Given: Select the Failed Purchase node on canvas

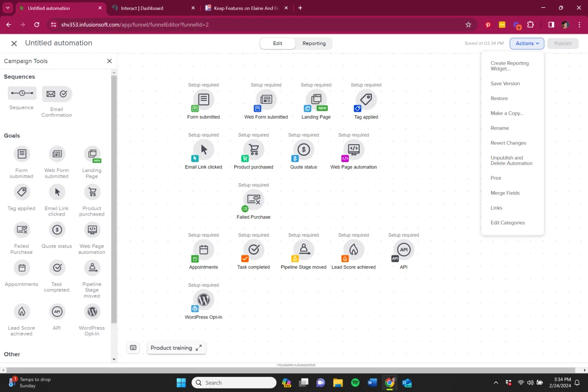Looking at the screenshot, I should (253, 200).
